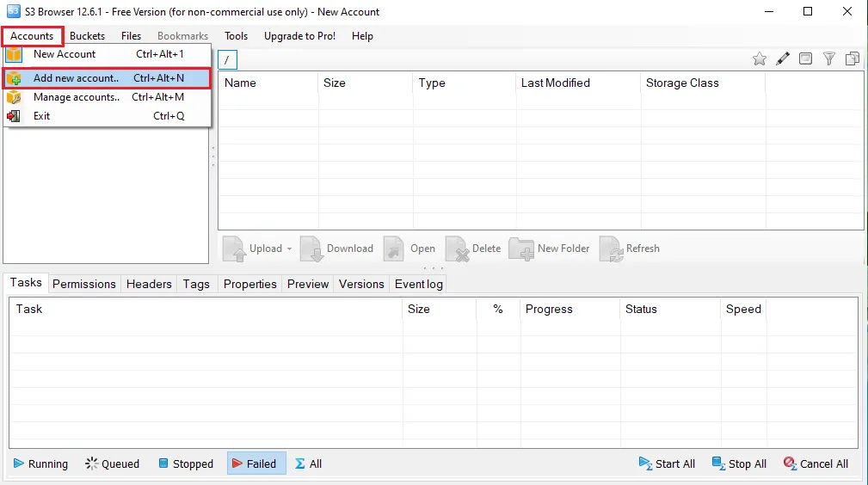Show All tasks filter
Viewport: 868px width, 485px height.
pyautogui.click(x=308, y=464)
